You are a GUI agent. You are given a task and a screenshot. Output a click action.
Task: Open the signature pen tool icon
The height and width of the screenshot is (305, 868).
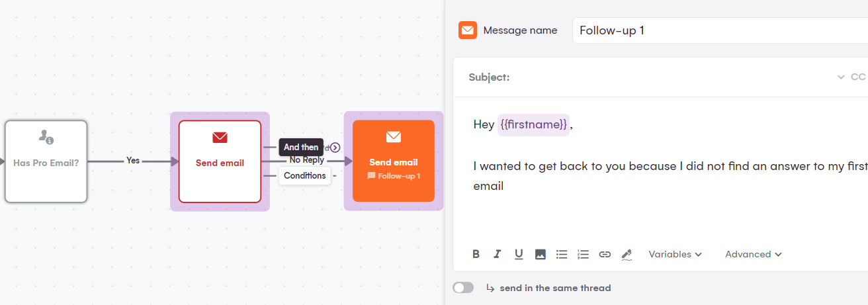[x=627, y=255]
